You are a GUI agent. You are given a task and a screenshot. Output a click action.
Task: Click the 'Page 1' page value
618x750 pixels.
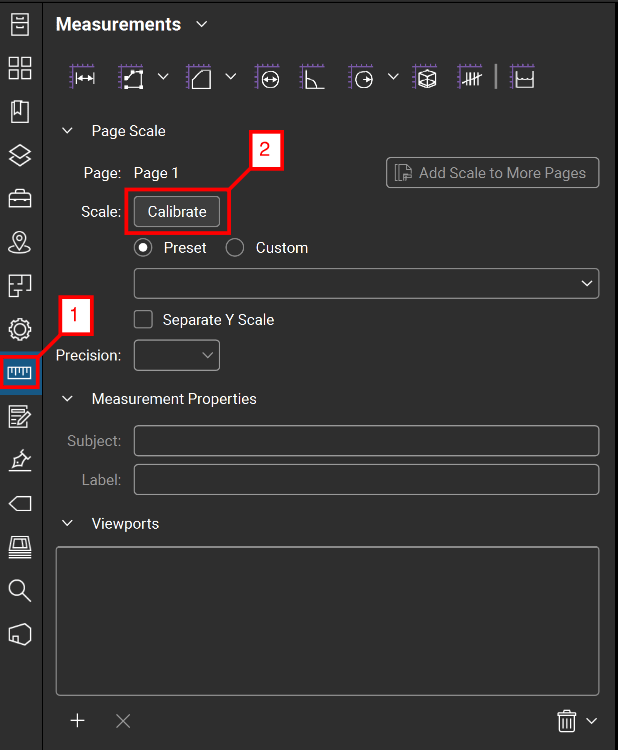pyautogui.click(x=156, y=173)
